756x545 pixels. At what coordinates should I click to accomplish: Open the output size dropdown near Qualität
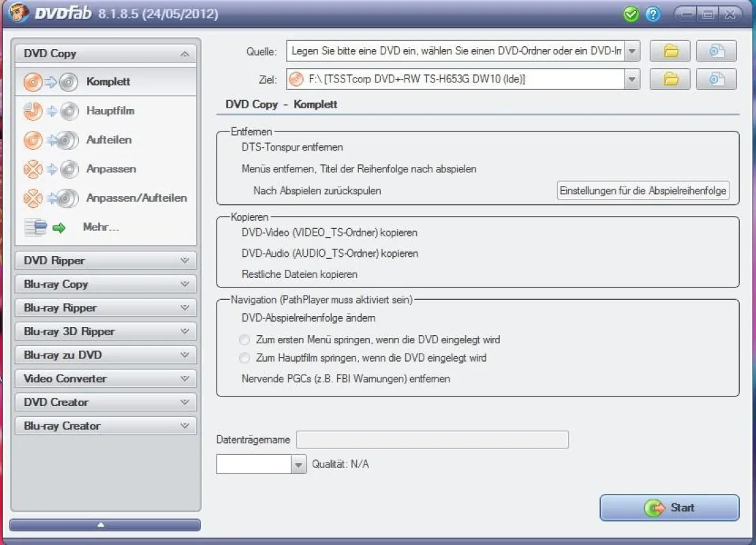(x=298, y=465)
